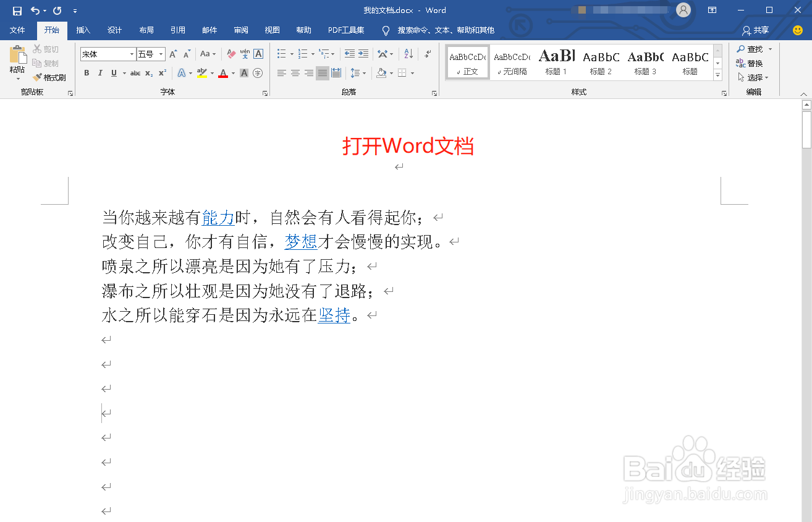Switch to the 插入 ribbon tab
Image resolution: width=812 pixels, height=522 pixels.
pos(83,30)
